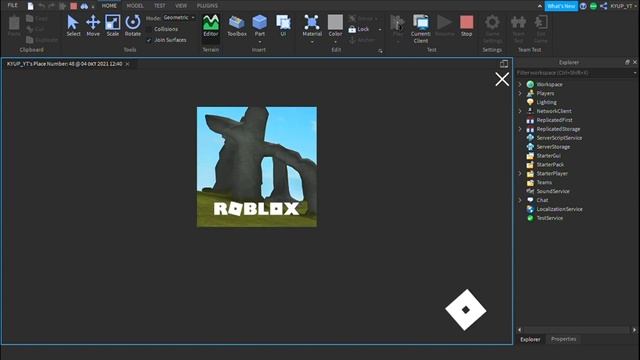Collapse the ribbon with the up arrow
The image size is (640, 360).
540,6
